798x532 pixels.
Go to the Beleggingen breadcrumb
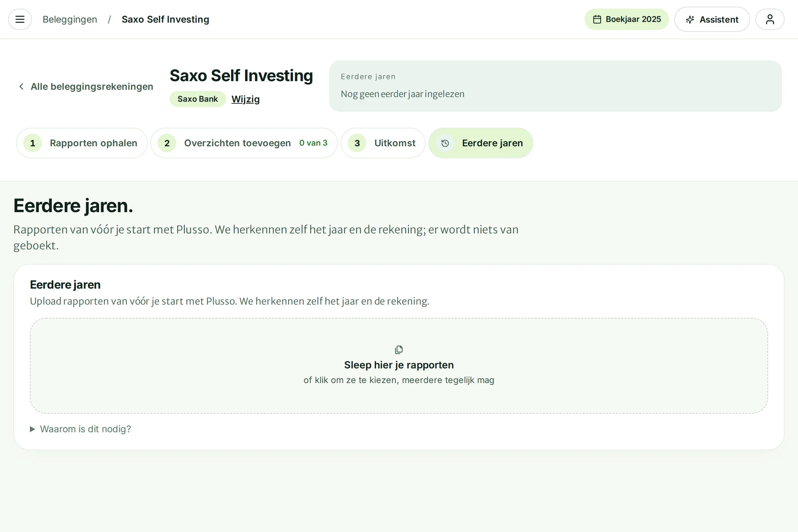70,19
